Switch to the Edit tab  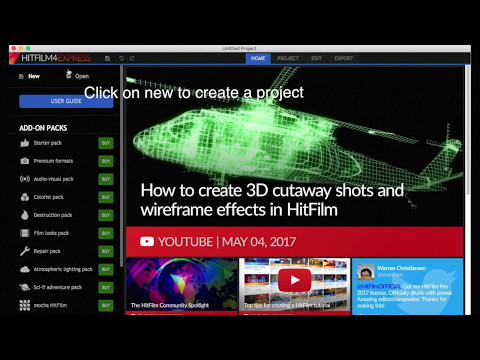316,58
